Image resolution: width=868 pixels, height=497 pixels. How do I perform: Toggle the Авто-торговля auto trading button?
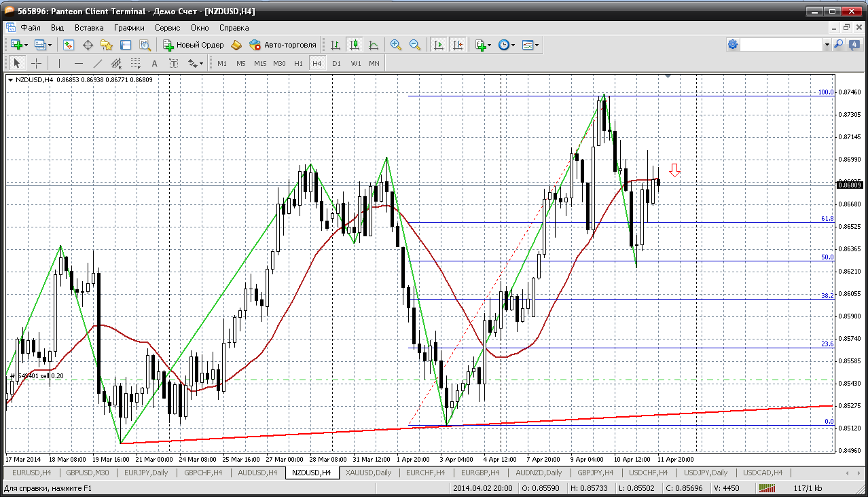283,45
